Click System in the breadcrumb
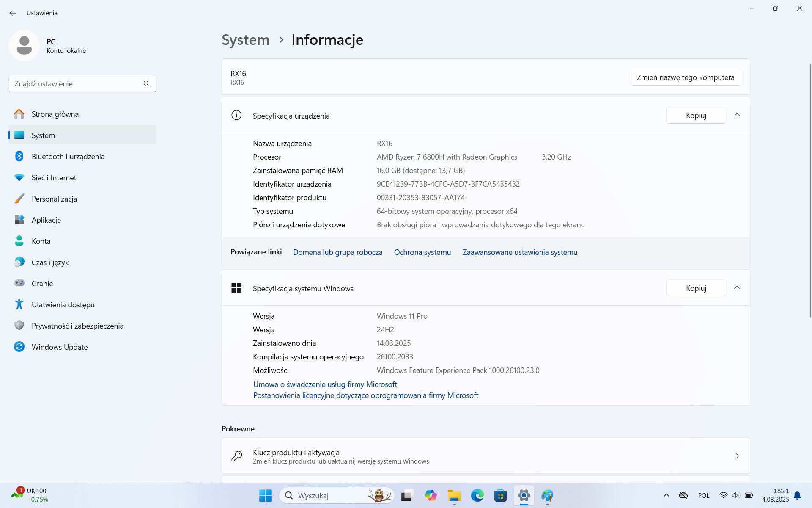 click(x=245, y=39)
